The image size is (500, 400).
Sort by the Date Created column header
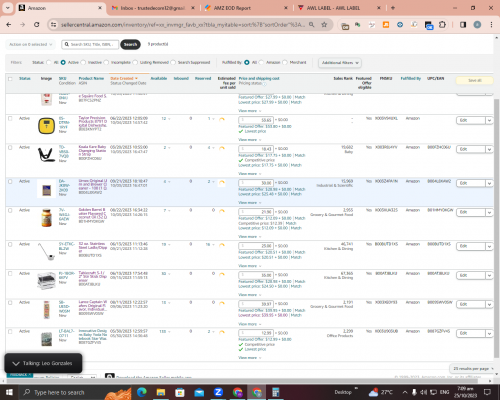coord(124,78)
